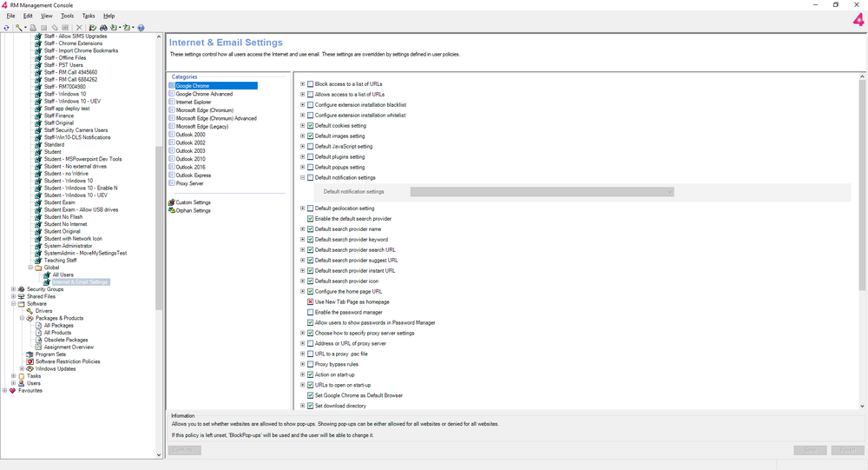This screenshot has height=470, width=868.
Task: Click the blue Help question-mark icon
Action: coord(141,28)
